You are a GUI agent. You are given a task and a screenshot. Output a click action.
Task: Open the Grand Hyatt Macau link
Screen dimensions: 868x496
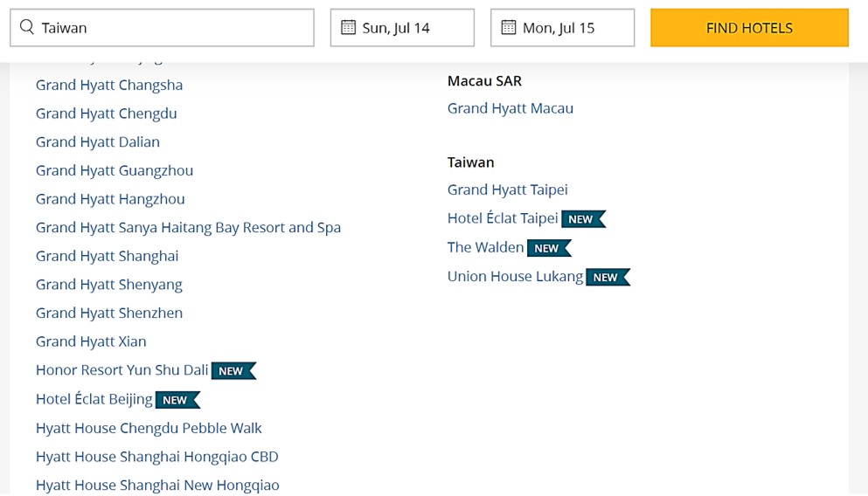(510, 108)
